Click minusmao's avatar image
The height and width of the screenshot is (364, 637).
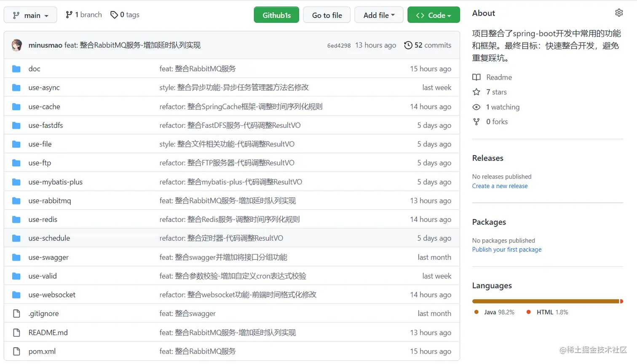17,45
